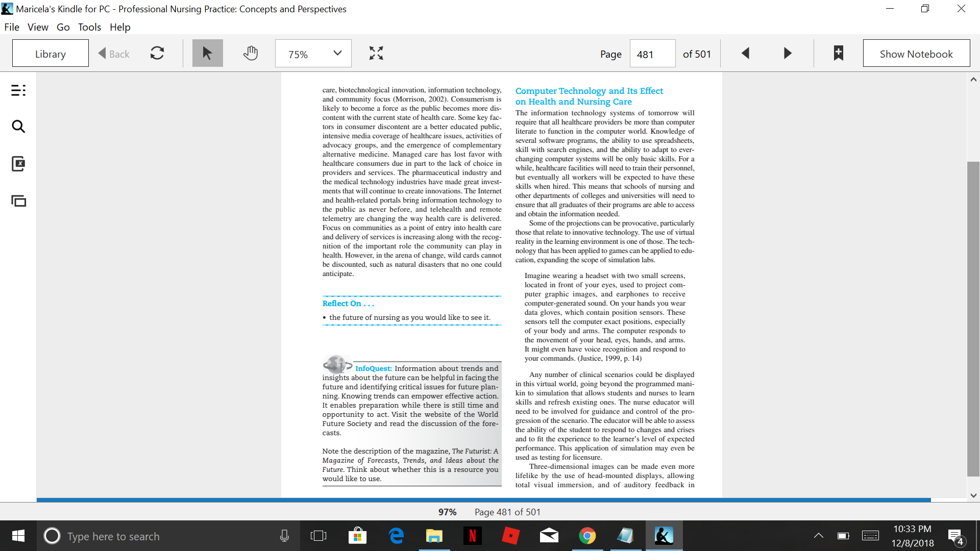
Task: Open Netflix from taskbar
Action: [473, 536]
